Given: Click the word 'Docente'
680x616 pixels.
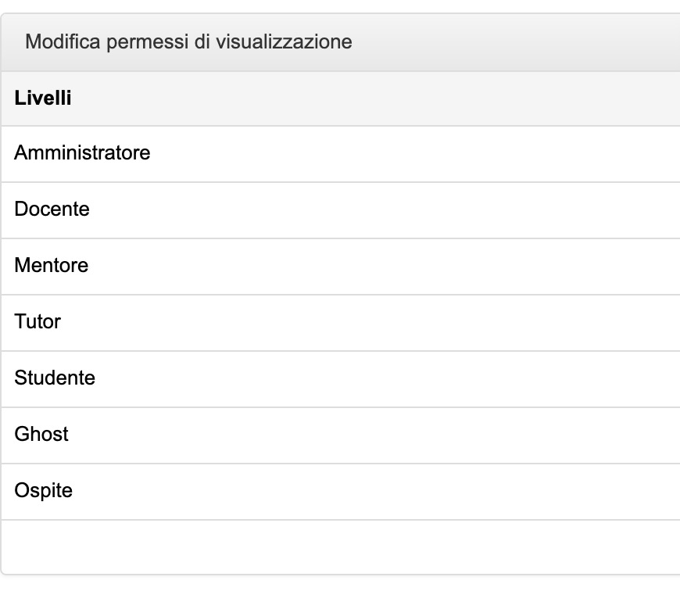Looking at the screenshot, I should [x=52, y=209].
